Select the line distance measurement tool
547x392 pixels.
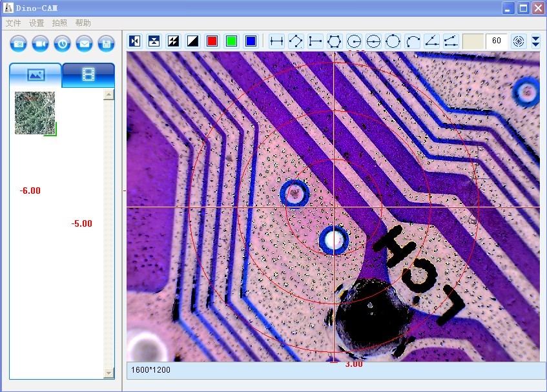276,41
